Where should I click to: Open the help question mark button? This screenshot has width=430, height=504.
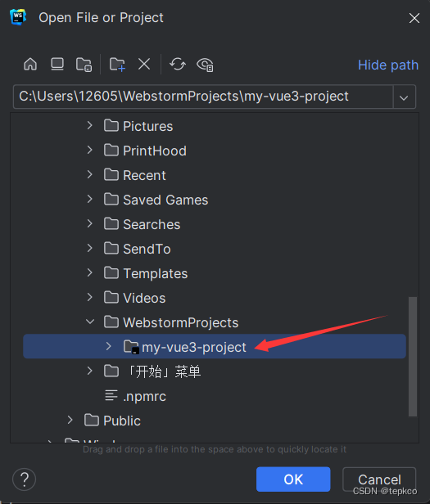pyautogui.click(x=24, y=479)
